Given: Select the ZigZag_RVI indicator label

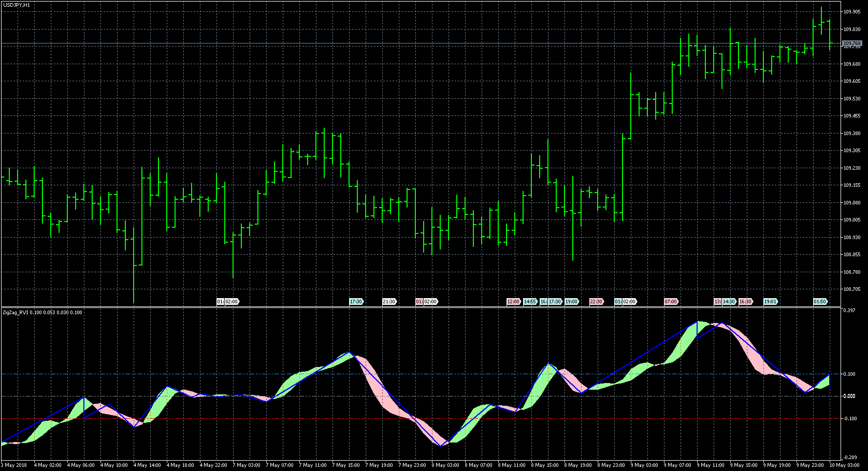Looking at the screenshot, I should 42,313.
